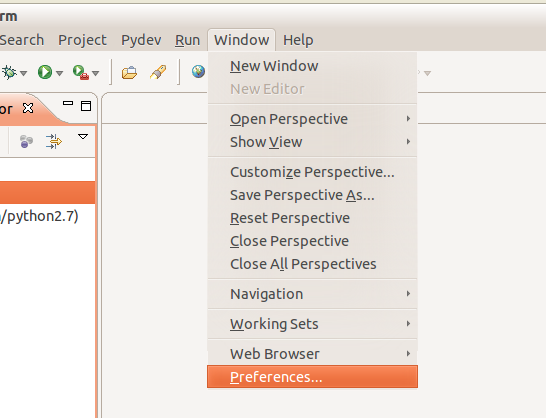Screen dimensions: 546x418
Task: Expand the Open Perspective submenu
Action: tap(312, 119)
